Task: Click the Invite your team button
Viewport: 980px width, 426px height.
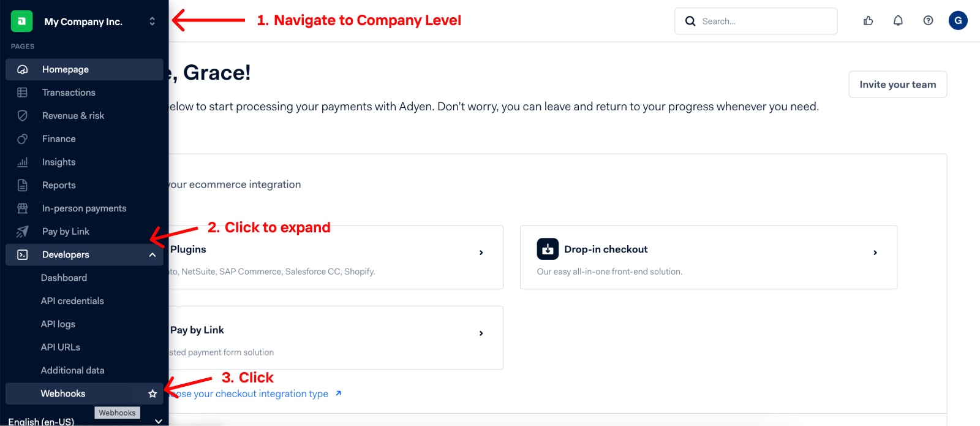Action: click(897, 85)
